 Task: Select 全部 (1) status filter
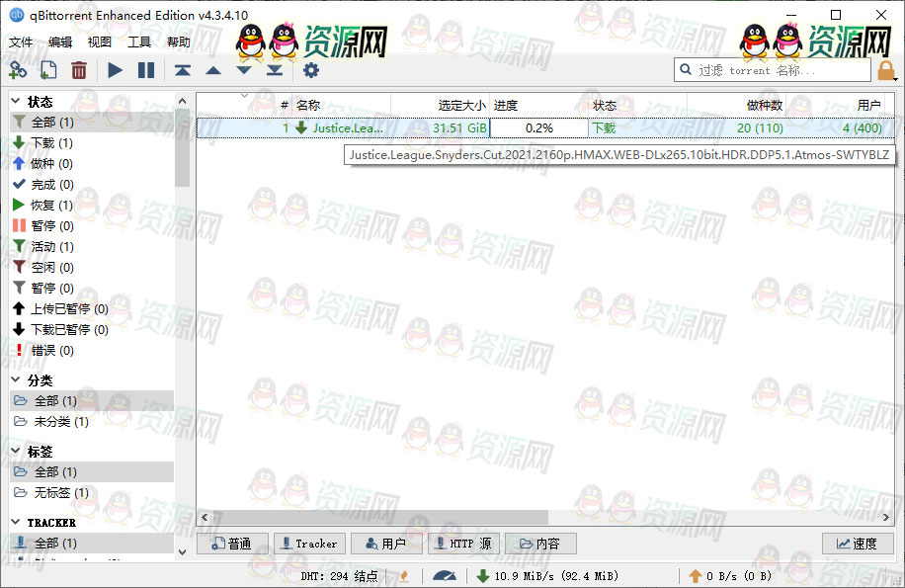[x=92, y=122]
